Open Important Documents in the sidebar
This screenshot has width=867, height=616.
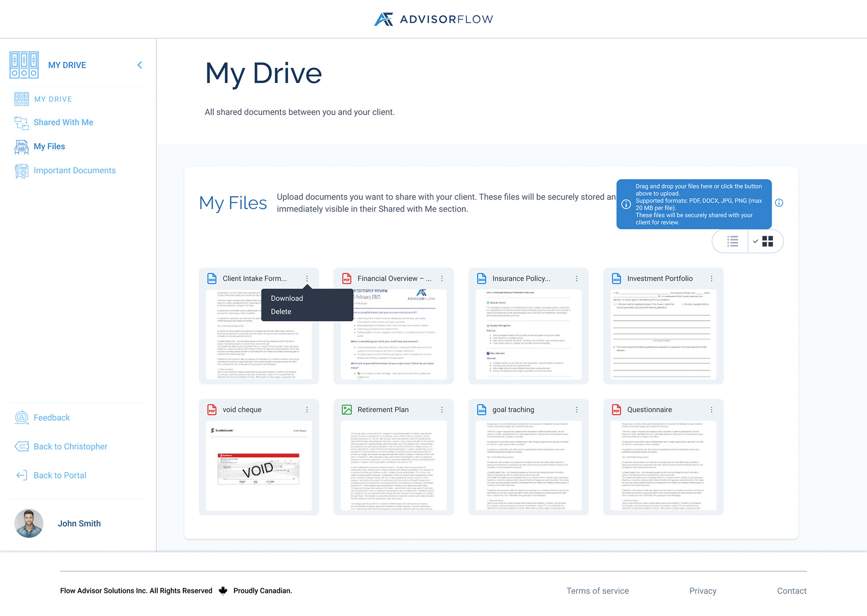(74, 170)
